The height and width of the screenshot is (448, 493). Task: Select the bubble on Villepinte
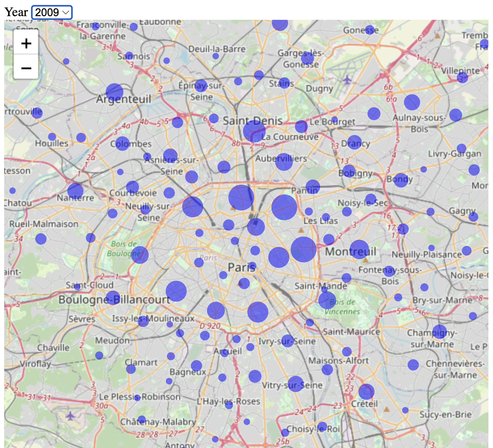[x=462, y=77]
